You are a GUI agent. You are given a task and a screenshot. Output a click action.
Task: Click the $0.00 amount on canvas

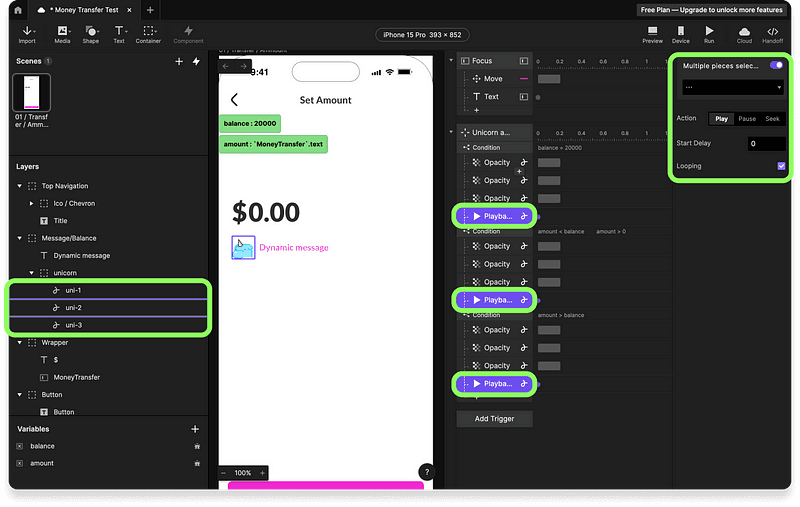266,212
